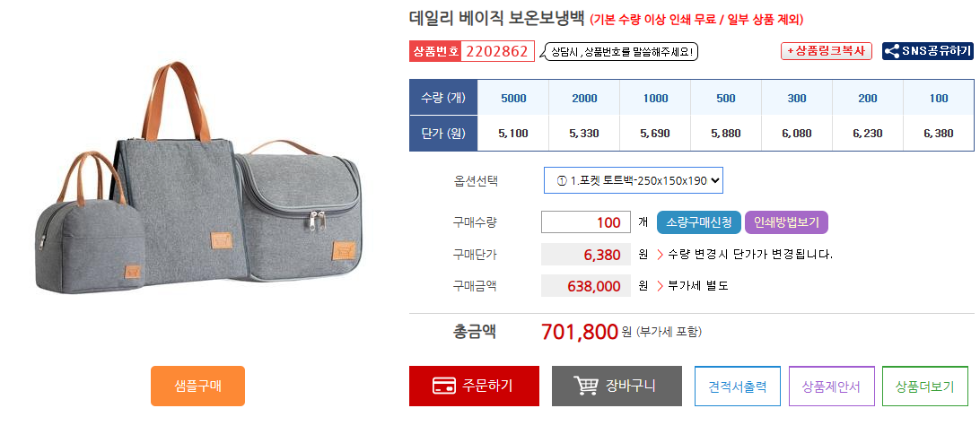
Task: Open 인쇄방법보기 print method guide
Action: [x=786, y=222]
